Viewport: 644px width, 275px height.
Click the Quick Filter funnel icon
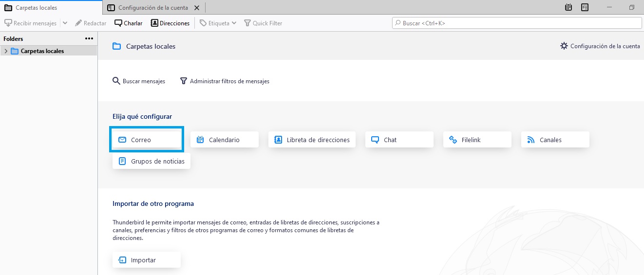247,23
